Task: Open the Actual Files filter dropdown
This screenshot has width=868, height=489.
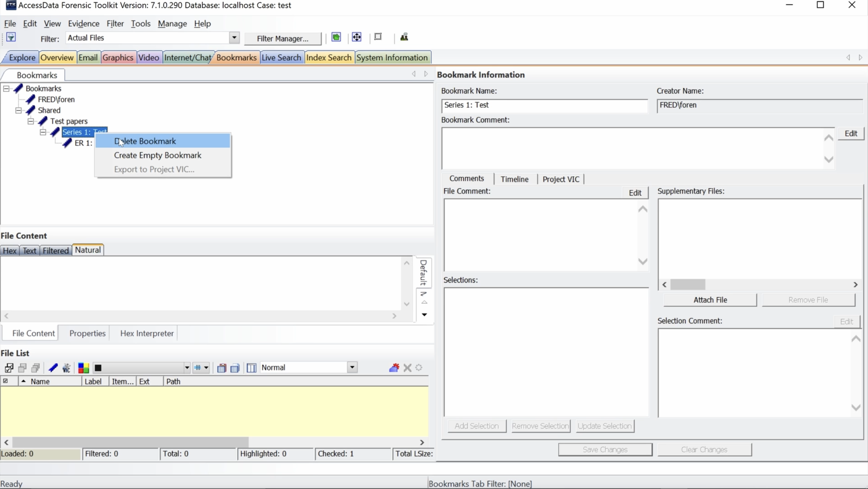Action: 234,38
